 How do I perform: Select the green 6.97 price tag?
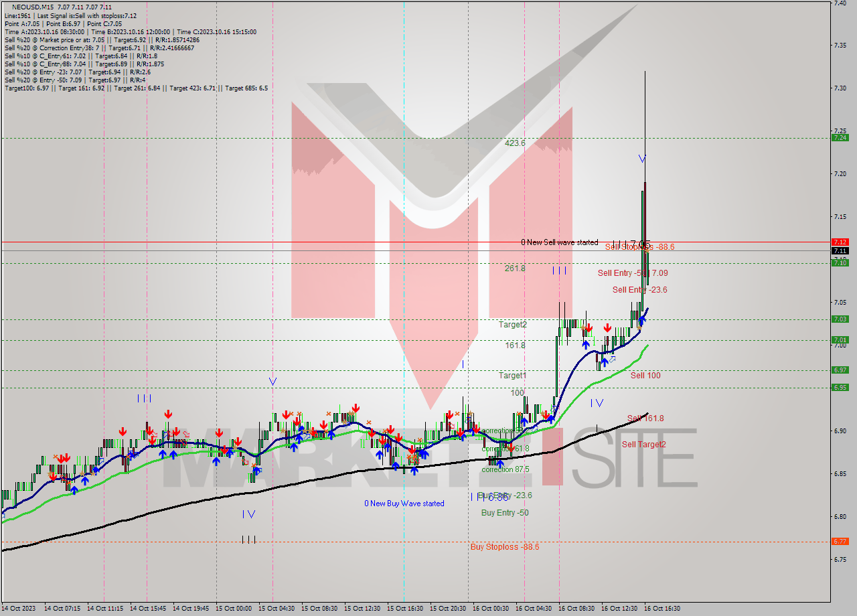pyautogui.click(x=840, y=370)
